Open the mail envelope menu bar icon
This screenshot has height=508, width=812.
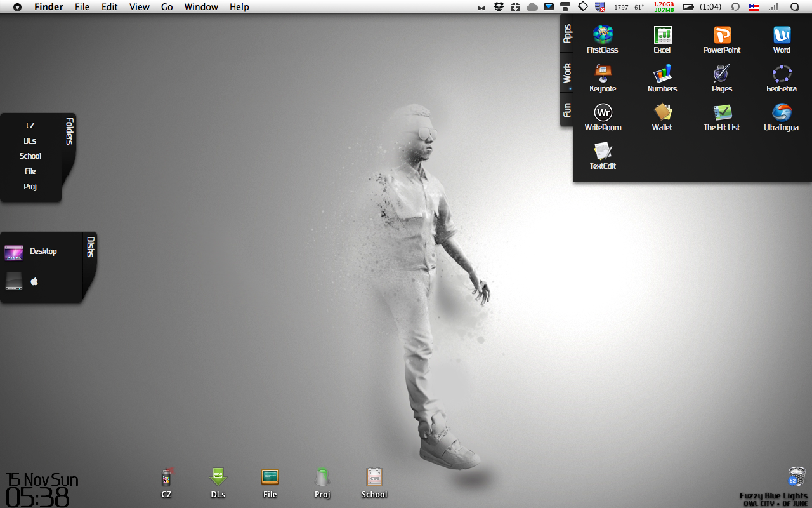click(549, 7)
